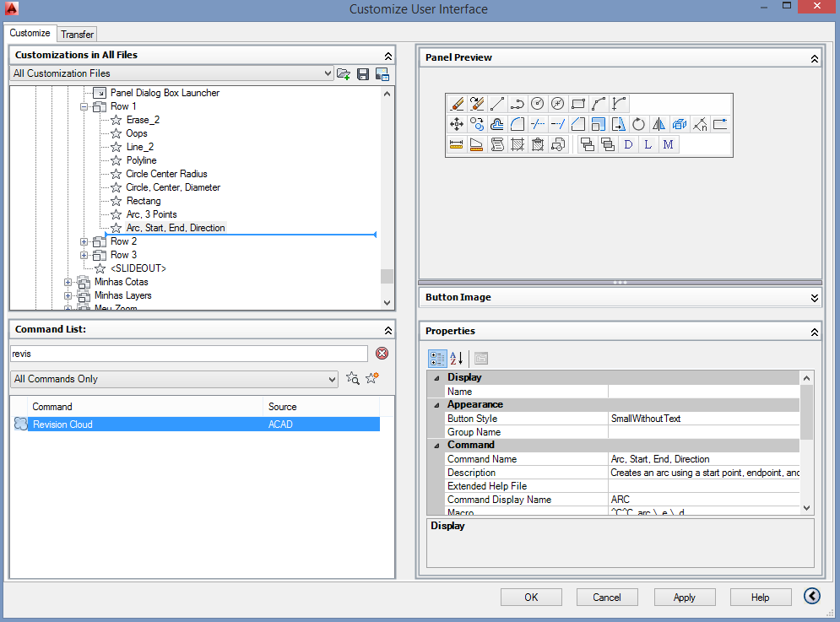Clear the command search with red X
This screenshot has height=622, width=840.
tap(382, 354)
